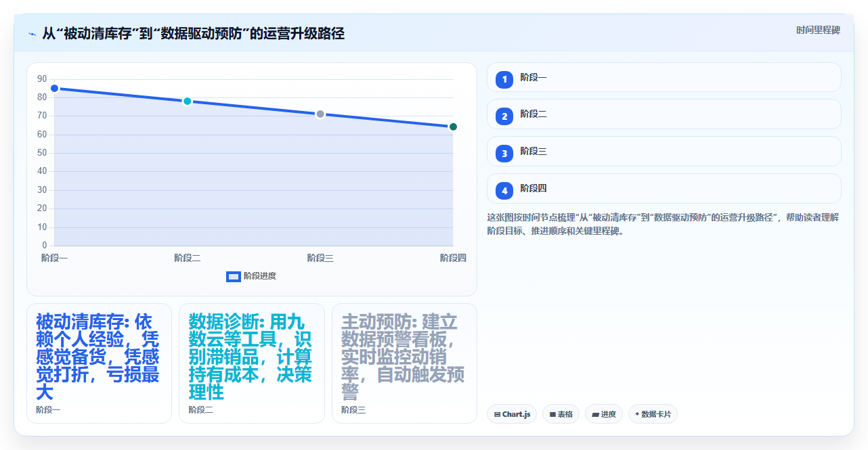
Task: Click the 阶段一 caption under 被动清库存 card
Action: click(48, 410)
